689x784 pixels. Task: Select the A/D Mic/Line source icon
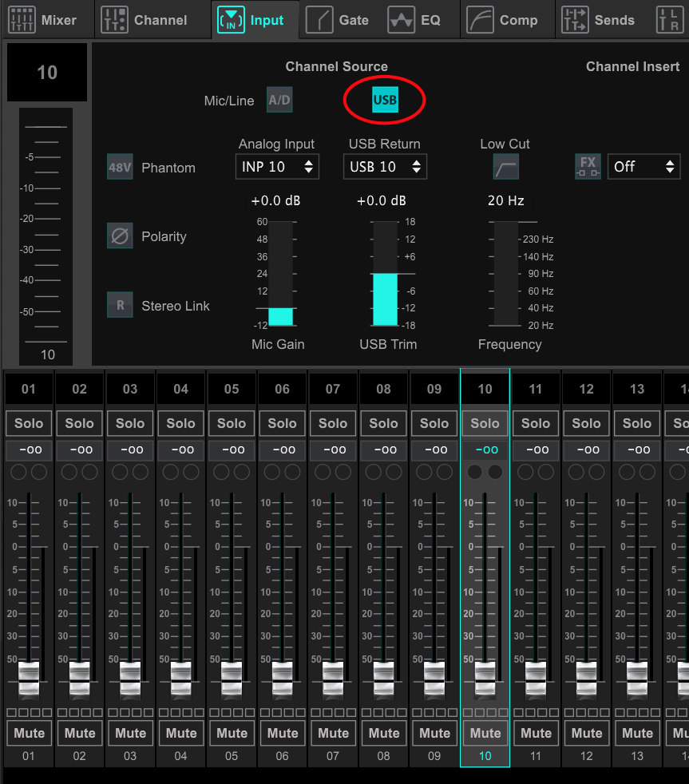(x=279, y=101)
